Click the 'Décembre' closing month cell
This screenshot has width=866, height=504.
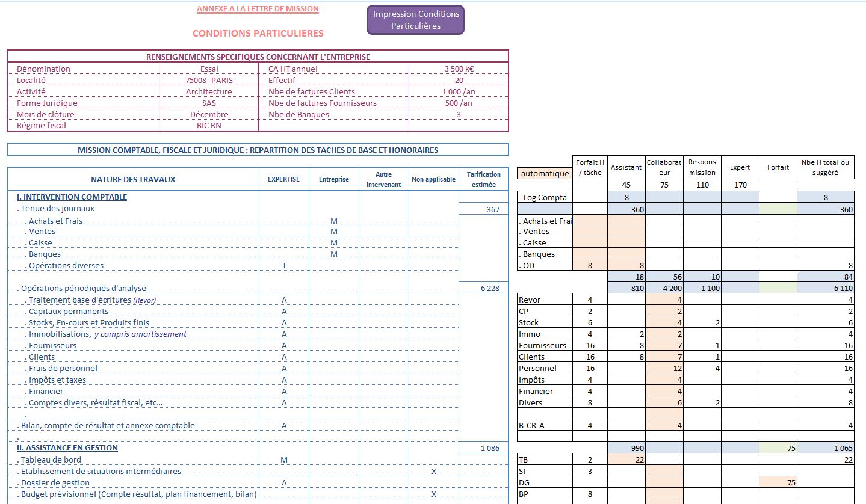click(x=209, y=114)
